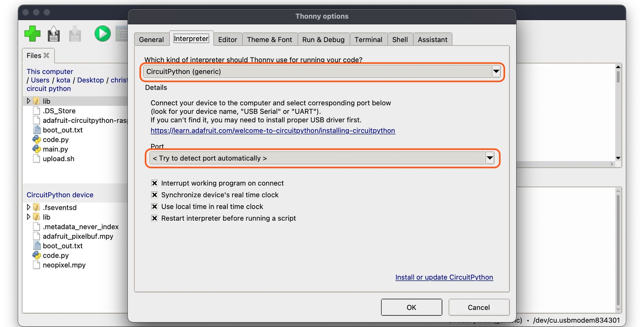Select .DS_Store in file list
Image resolution: width=644 pixels, height=327 pixels.
click(x=59, y=111)
